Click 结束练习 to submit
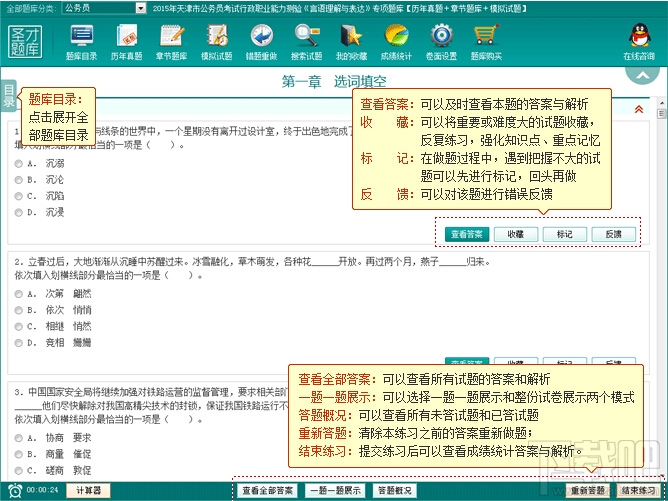The height and width of the screenshot is (501, 668). [x=638, y=491]
